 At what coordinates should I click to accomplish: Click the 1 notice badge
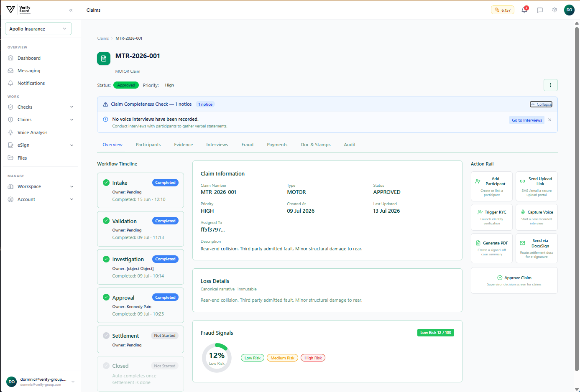tap(205, 104)
